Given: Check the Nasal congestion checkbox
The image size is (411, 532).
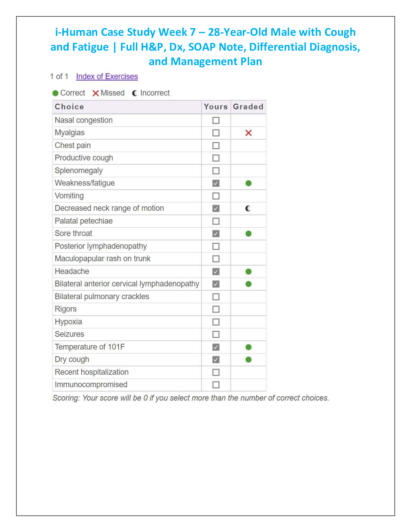Looking at the screenshot, I should click(x=215, y=120).
